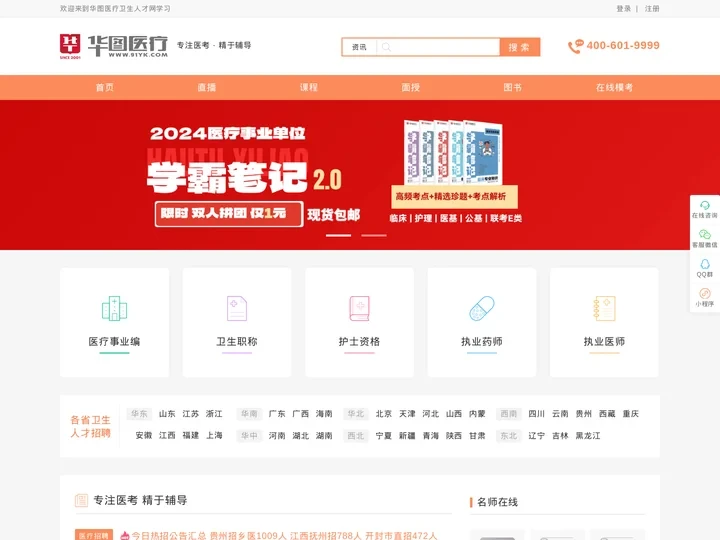Screen dimensions: 720x540
Task: Click the list icon beside 专注医考 精于辅导
Action: point(81,500)
